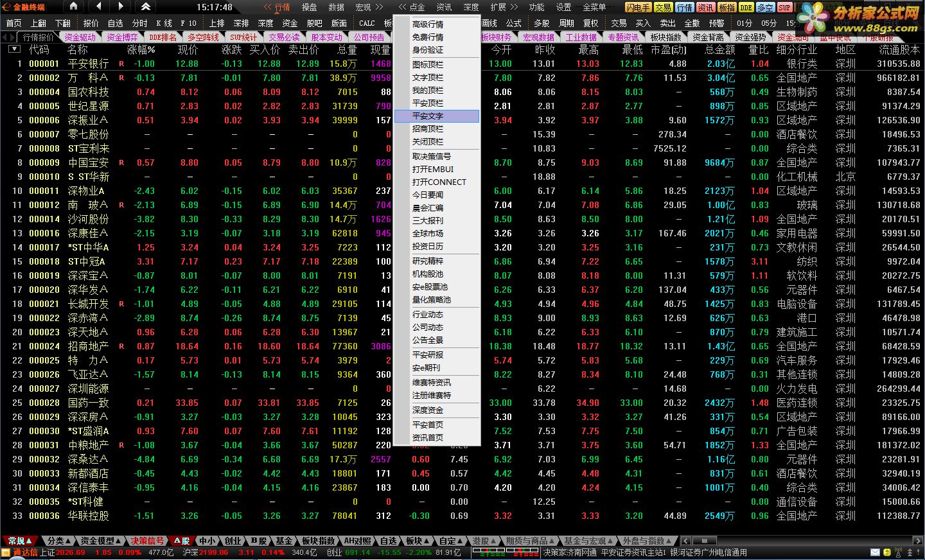Click the R marker beside 平安银行
The height and width of the screenshot is (560, 925).
click(x=121, y=64)
